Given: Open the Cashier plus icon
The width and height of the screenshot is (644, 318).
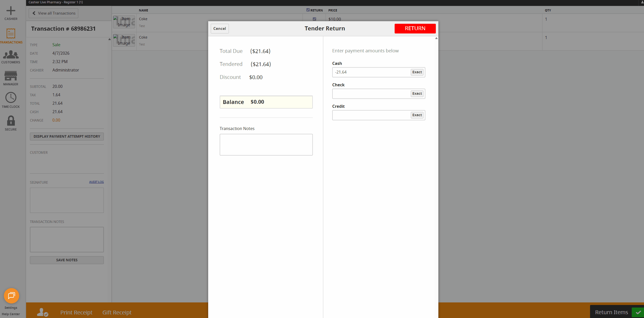Looking at the screenshot, I should tap(11, 11).
